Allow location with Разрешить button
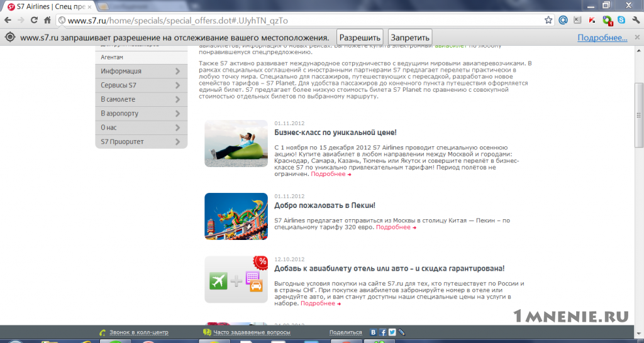 pos(360,37)
